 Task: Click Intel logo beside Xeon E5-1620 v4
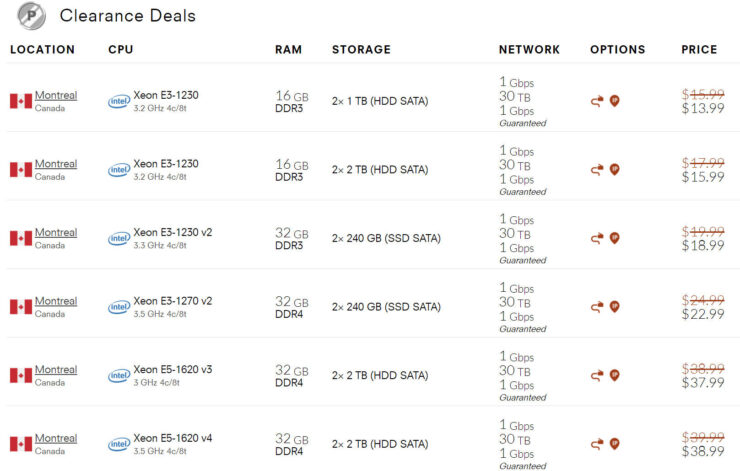(x=119, y=445)
